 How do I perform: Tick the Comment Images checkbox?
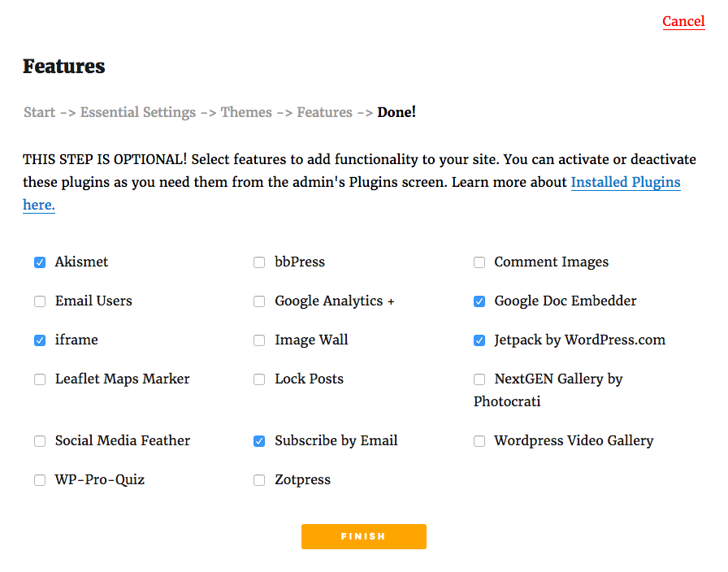click(479, 262)
